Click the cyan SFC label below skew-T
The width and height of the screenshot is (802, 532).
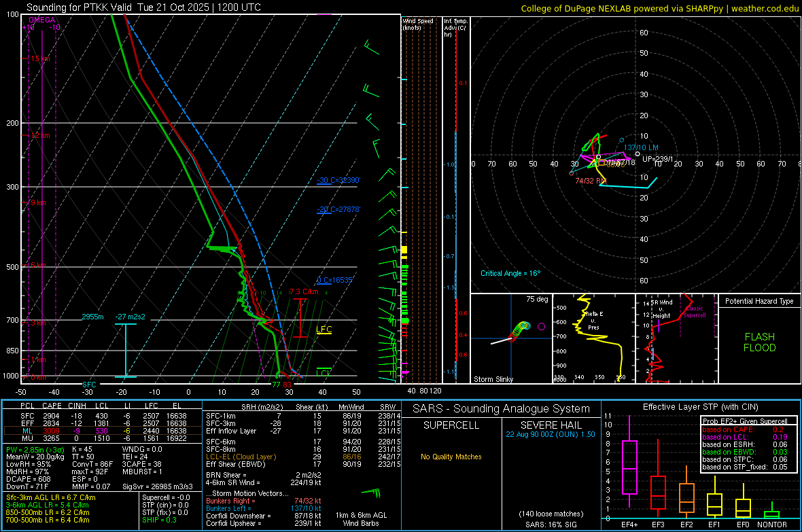[x=89, y=384]
